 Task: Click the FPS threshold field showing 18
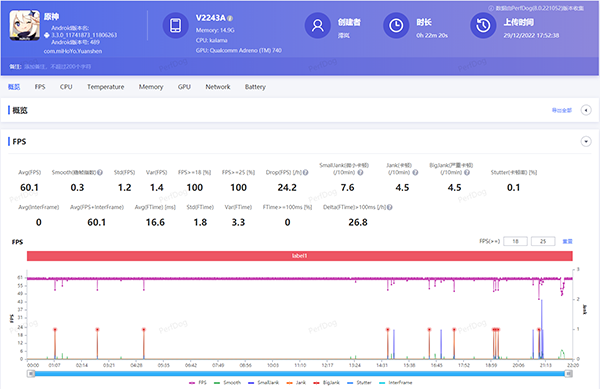point(515,241)
